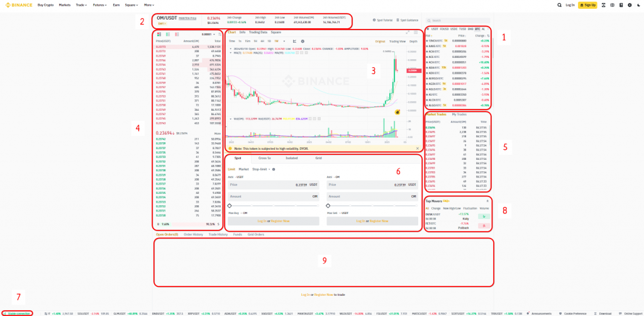644x316 pixels.
Task: Switch to the Cross 5x tab
Action: [x=265, y=158]
